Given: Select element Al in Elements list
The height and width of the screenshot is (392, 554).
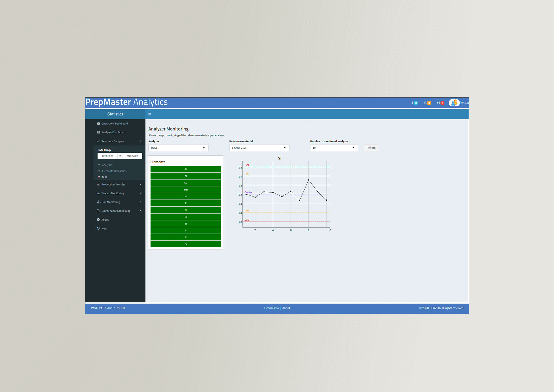Looking at the screenshot, I should pyautogui.click(x=186, y=176).
